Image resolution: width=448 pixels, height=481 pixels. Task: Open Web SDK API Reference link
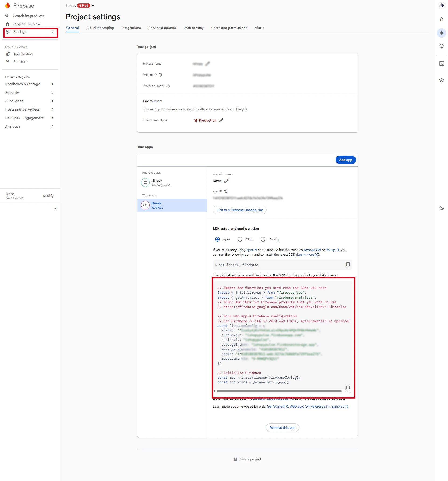click(309, 406)
